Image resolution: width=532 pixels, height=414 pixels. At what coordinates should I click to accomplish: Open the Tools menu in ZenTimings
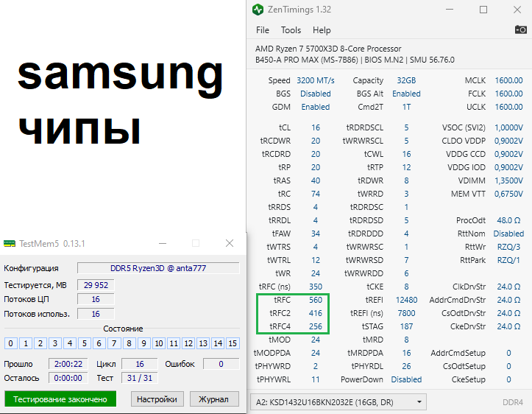(291, 30)
